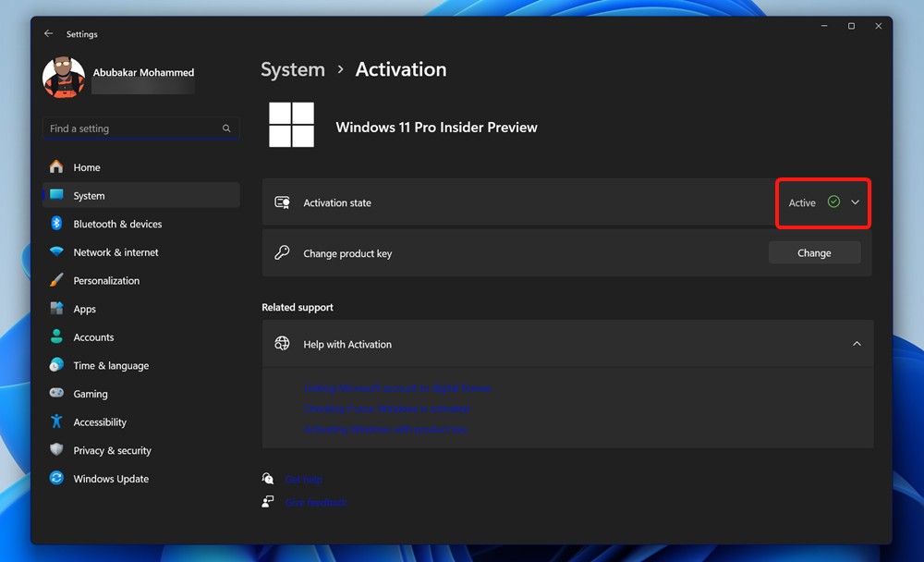Open Linking Microsoft account to digital license link
This screenshot has height=562, width=924.
pos(397,388)
